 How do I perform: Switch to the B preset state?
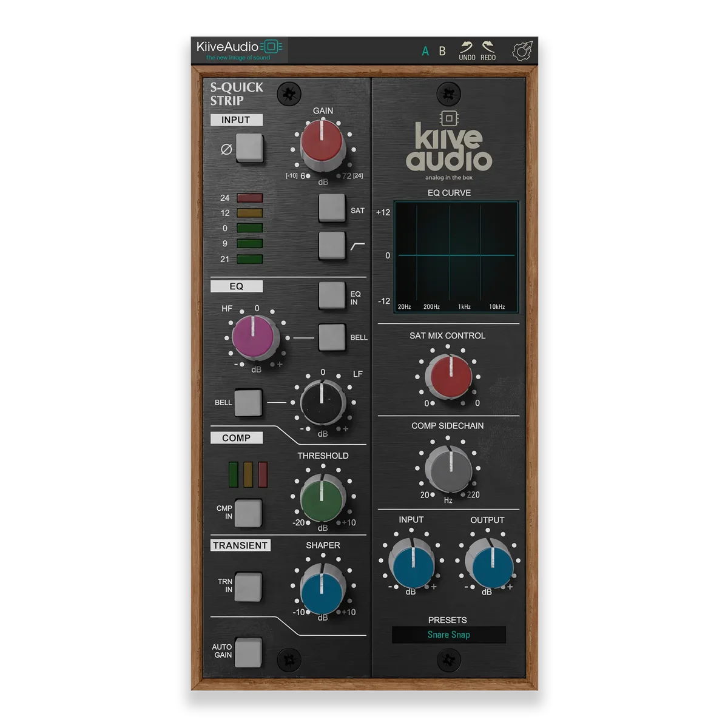pos(442,51)
